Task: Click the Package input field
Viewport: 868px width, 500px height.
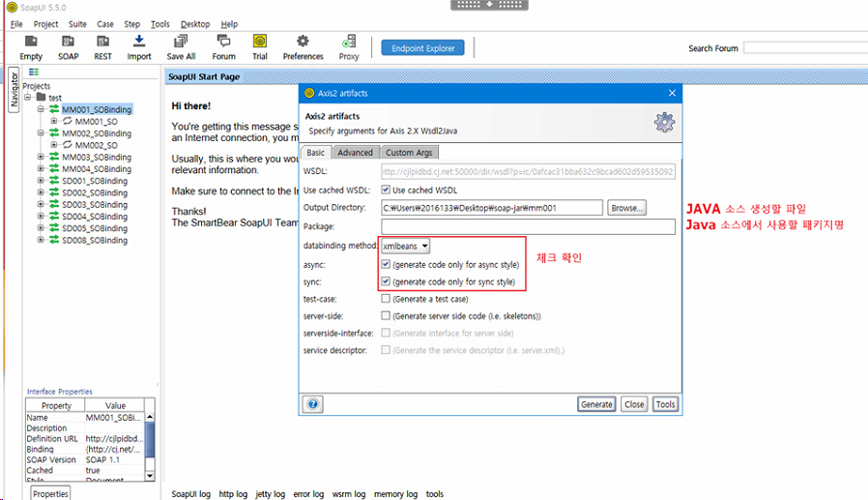Action: (x=528, y=226)
